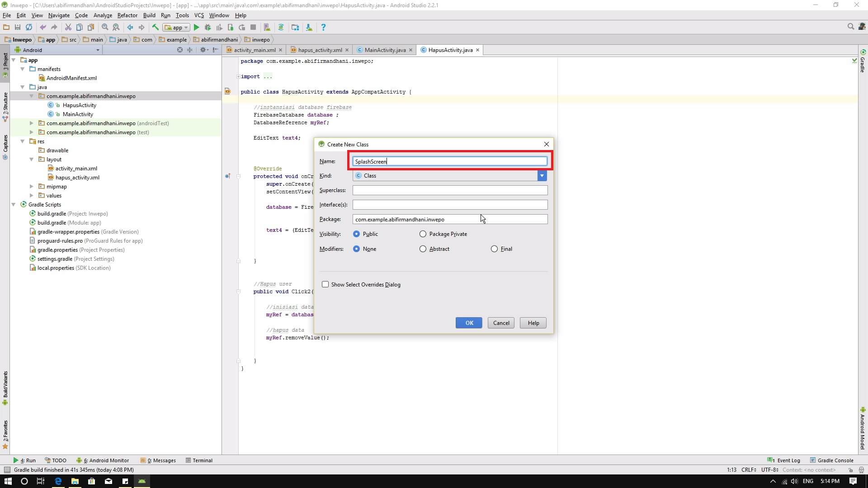Click the green Run app button
Screen dimensions: 868x488
[196, 28]
